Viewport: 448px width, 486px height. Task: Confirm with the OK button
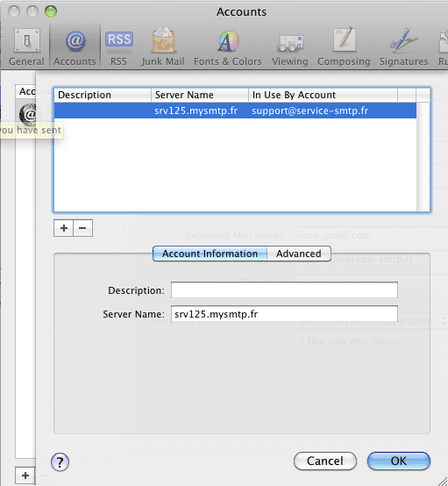pyautogui.click(x=399, y=461)
